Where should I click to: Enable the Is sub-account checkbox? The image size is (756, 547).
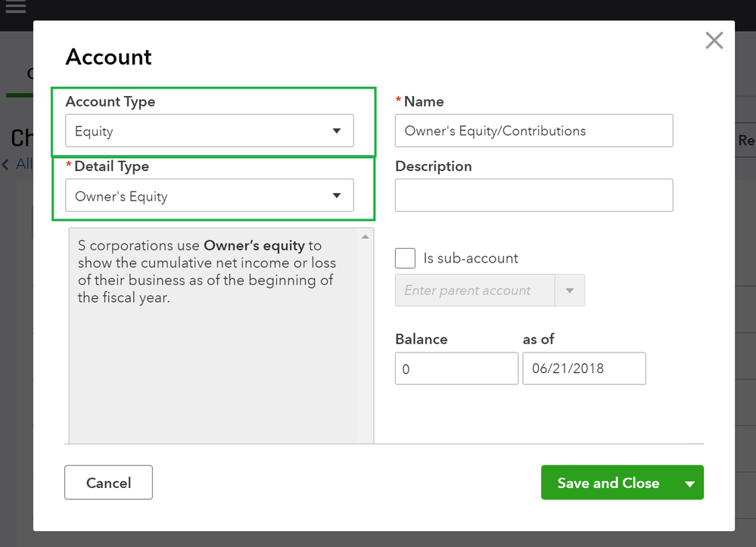(x=406, y=258)
